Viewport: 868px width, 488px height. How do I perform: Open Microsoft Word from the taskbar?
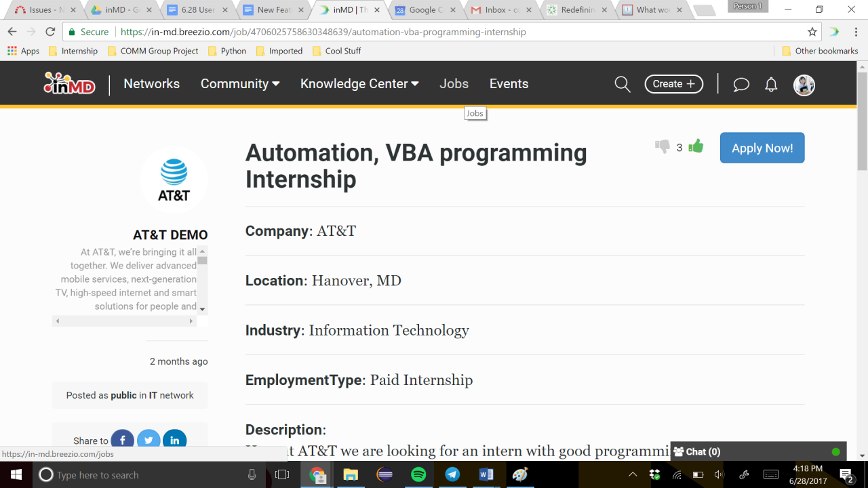[x=486, y=474]
